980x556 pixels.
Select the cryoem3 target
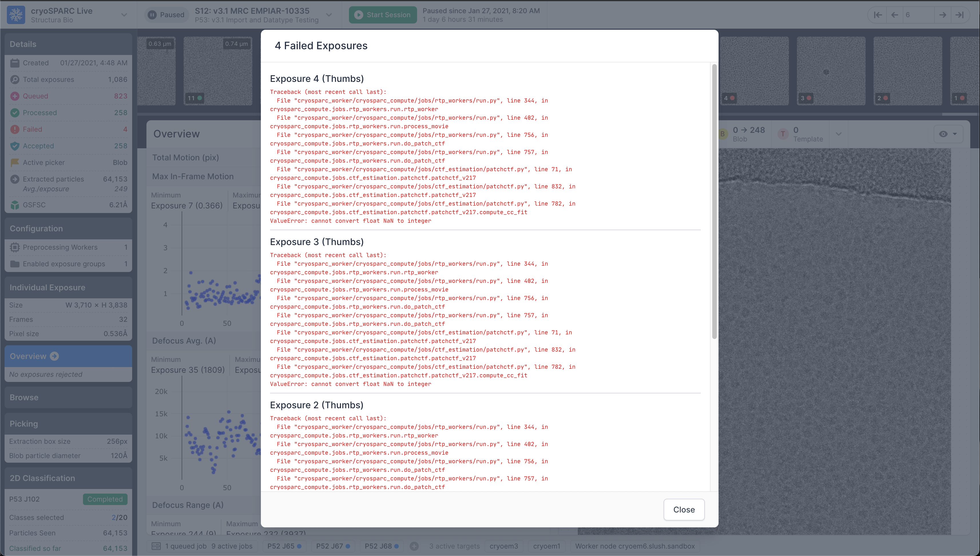(503, 546)
